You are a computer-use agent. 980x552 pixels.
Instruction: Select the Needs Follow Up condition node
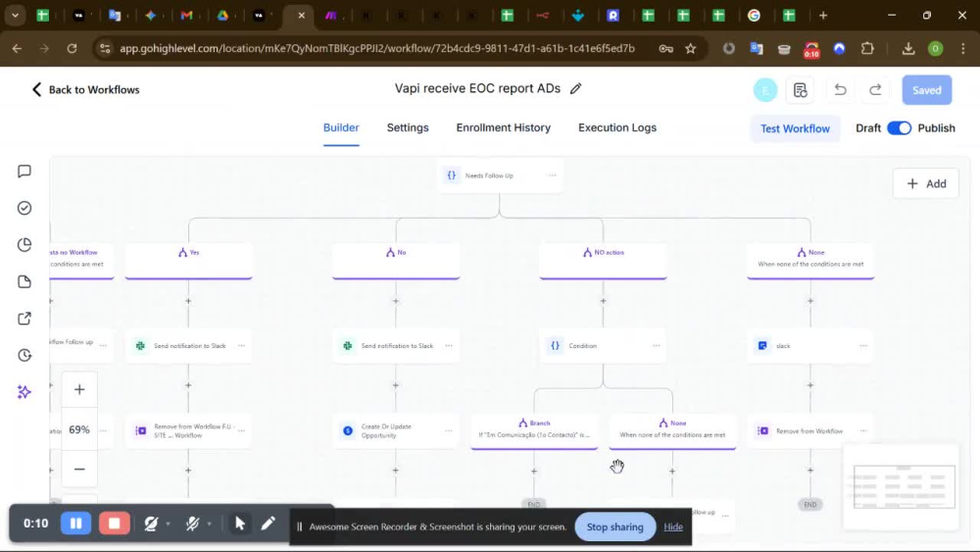(x=500, y=176)
